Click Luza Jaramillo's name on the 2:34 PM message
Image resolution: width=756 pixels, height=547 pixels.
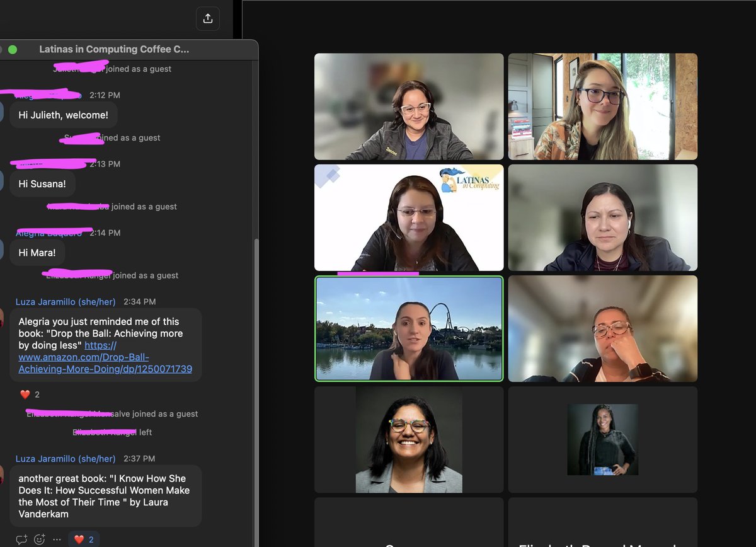[66, 302]
